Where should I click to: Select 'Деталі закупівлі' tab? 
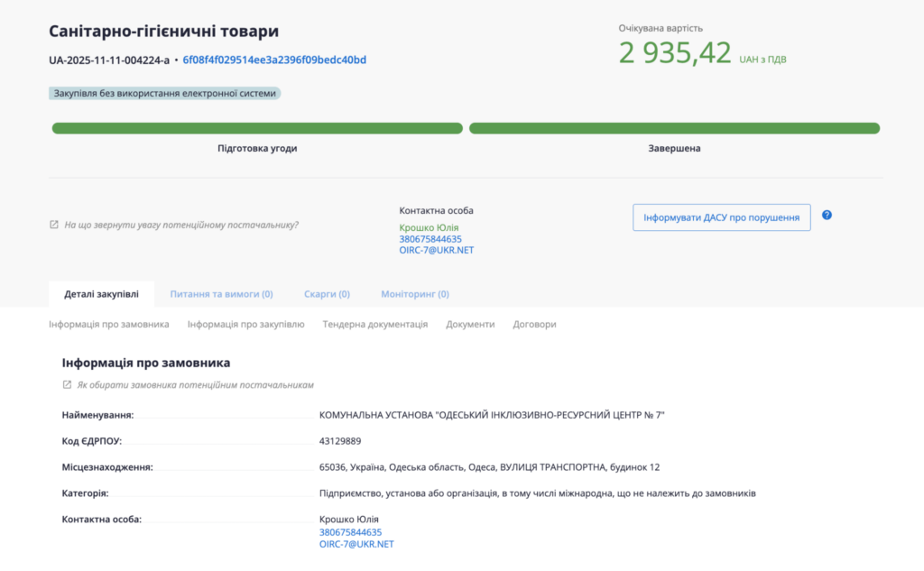point(101,294)
